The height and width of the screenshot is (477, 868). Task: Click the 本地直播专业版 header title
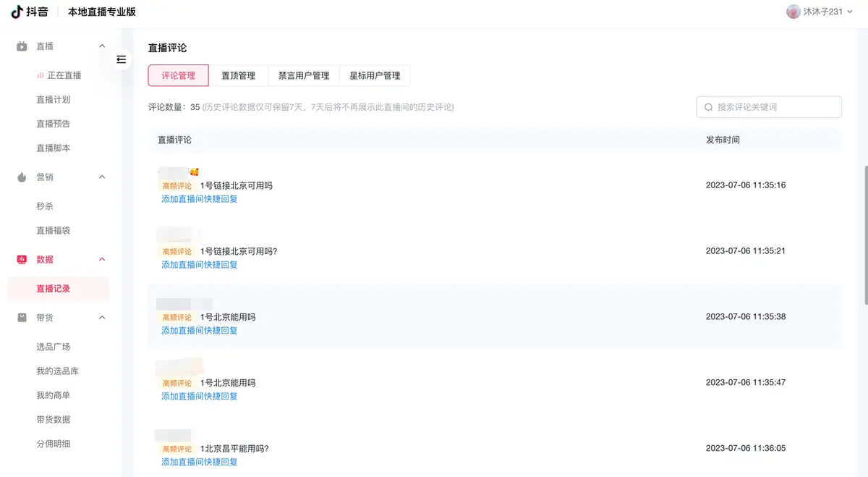pos(102,12)
